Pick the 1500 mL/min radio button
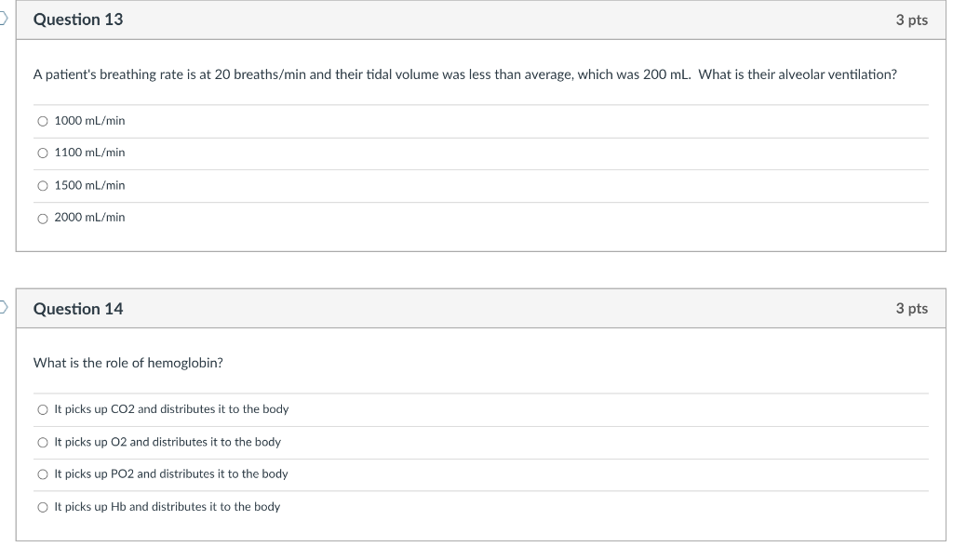 click(x=43, y=186)
